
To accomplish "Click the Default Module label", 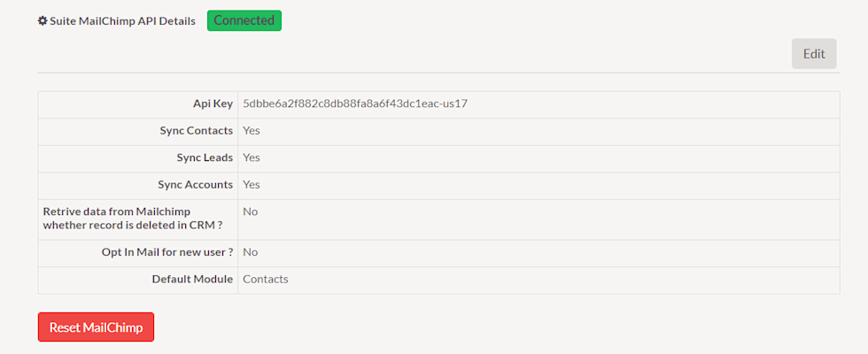I will click(x=192, y=279).
